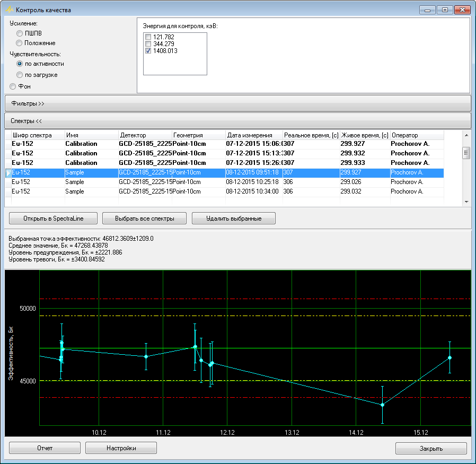The image size is (476, 464).
Task: Select the Фон radio button
Action: click(13, 86)
